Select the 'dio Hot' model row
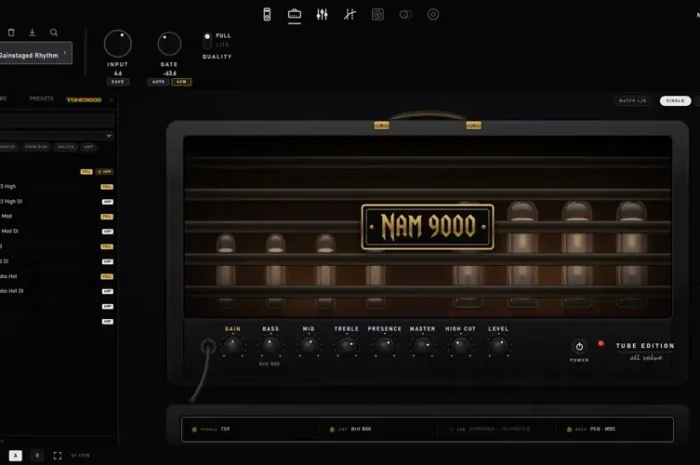The width and height of the screenshot is (700, 465). coord(57,276)
